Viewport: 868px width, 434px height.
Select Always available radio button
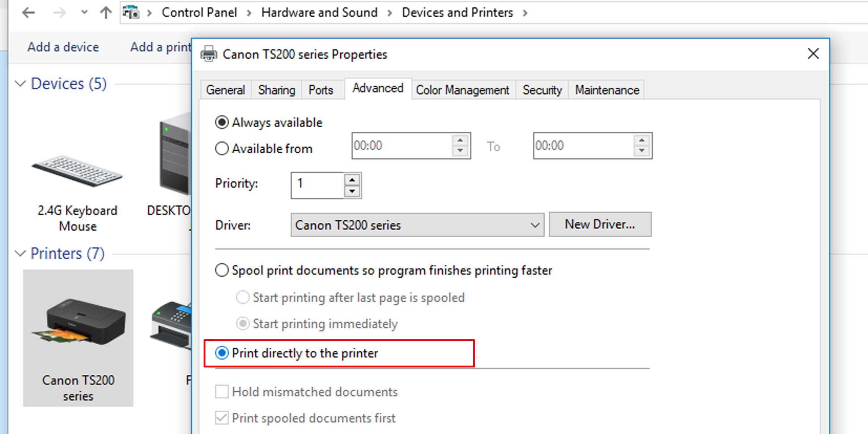point(222,123)
